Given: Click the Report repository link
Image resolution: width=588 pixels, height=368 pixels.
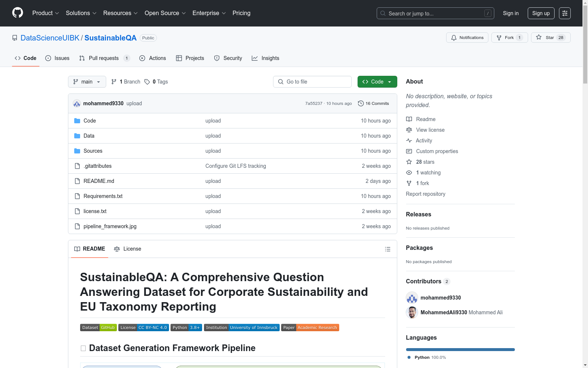Looking at the screenshot, I should pos(426,194).
